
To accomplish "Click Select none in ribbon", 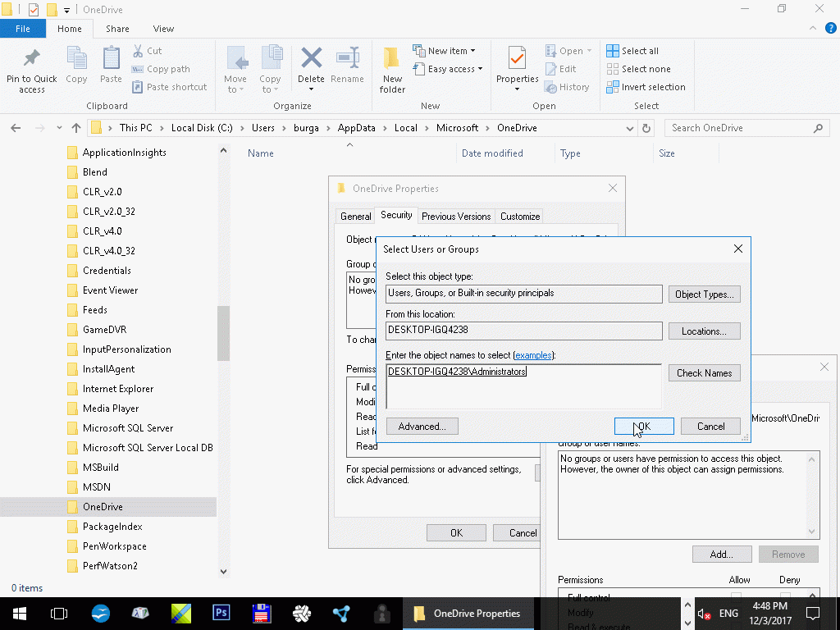I will pos(638,69).
